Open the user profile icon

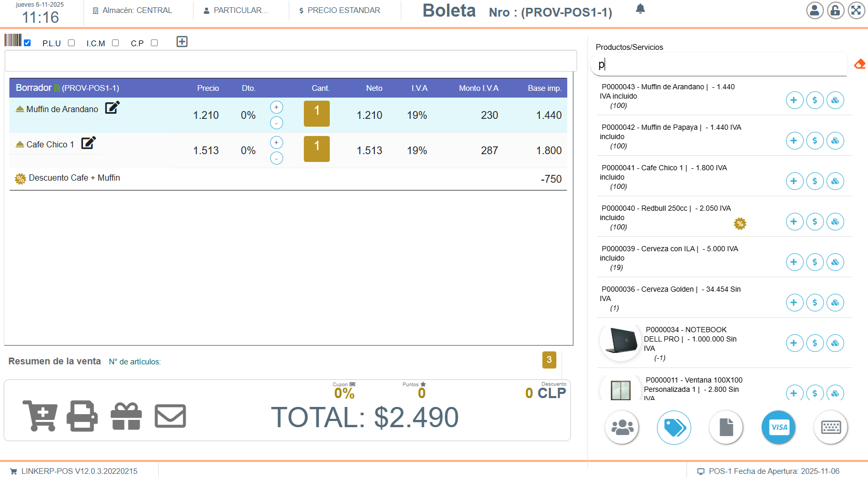point(815,10)
